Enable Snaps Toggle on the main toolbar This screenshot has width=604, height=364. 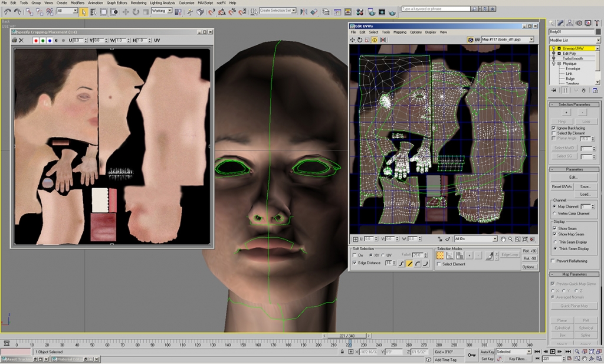coord(210,11)
